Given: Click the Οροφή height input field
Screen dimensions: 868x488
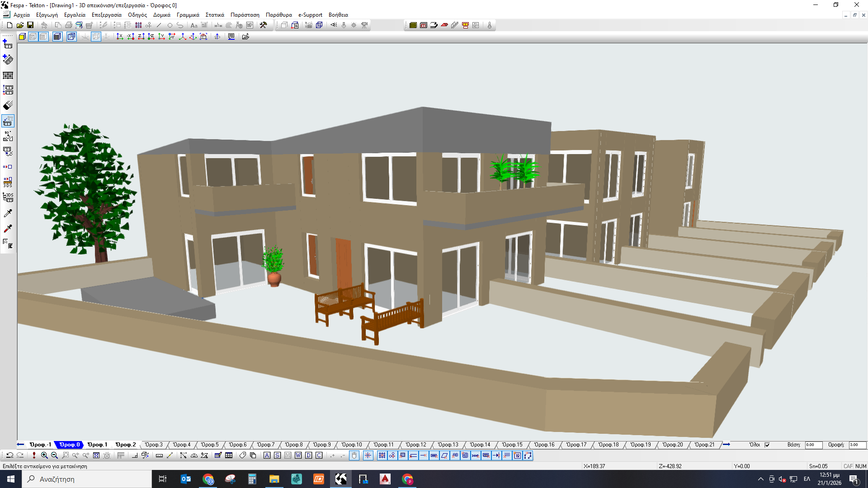Looking at the screenshot, I should 857,445.
